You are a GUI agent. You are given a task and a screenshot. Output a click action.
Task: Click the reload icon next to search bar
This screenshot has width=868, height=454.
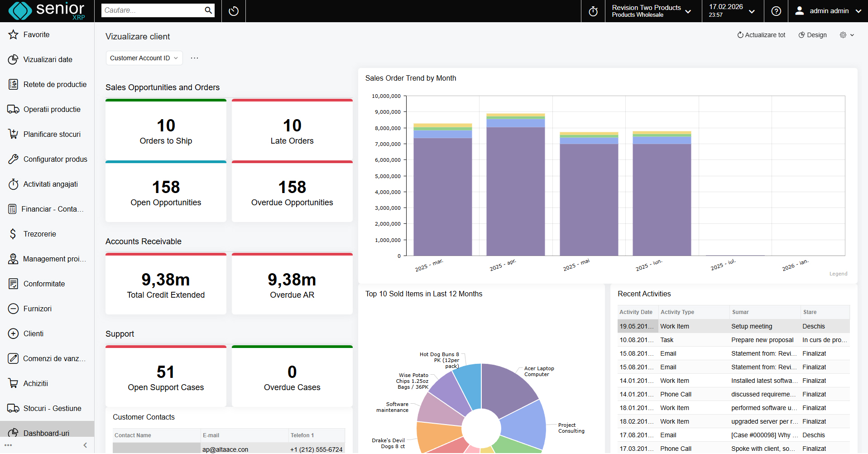pyautogui.click(x=233, y=11)
